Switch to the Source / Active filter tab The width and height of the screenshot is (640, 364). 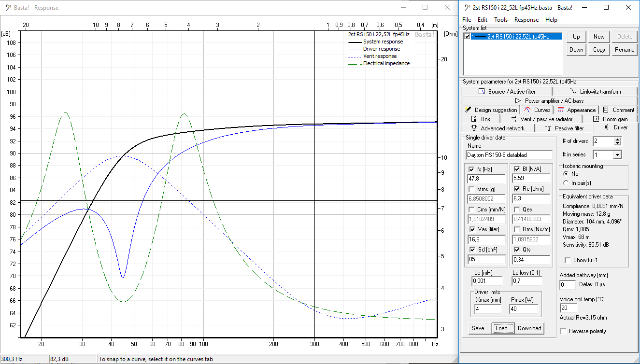click(x=507, y=91)
